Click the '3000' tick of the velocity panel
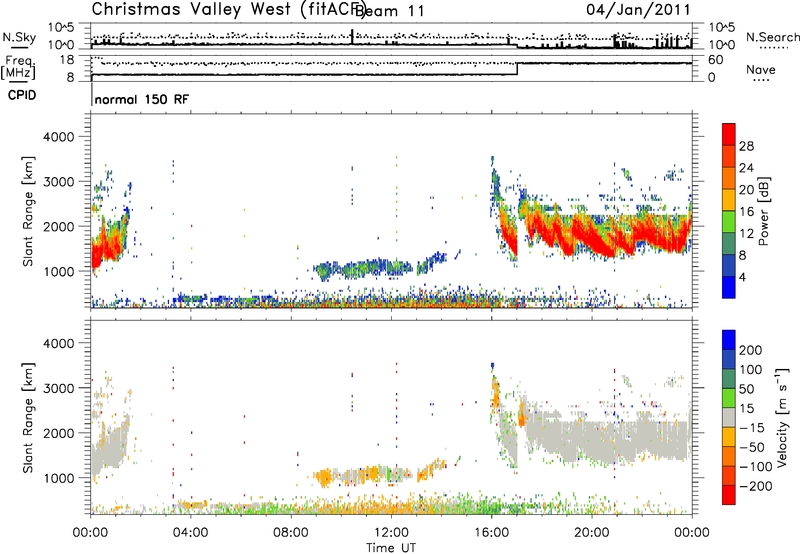The width and height of the screenshot is (800, 554). [x=58, y=388]
